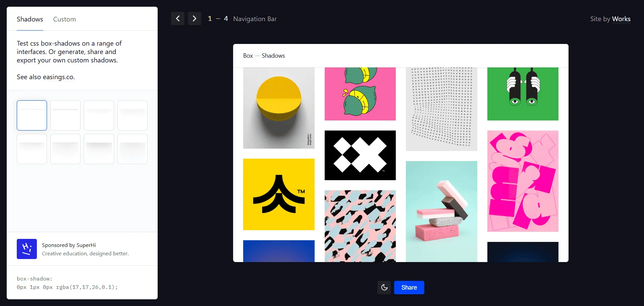The height and width of the screenshot is (306, 644).
Task: Select the first shadow preset in top row
Action: [32, 115]
